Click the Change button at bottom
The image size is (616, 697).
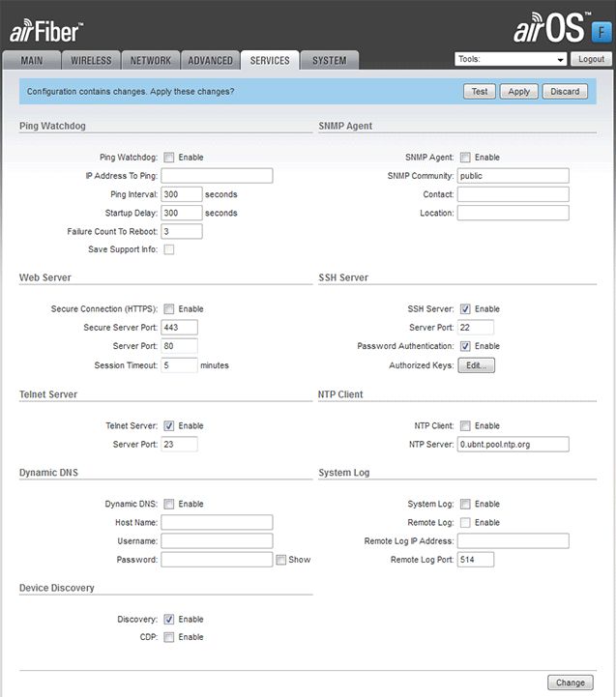571,682
